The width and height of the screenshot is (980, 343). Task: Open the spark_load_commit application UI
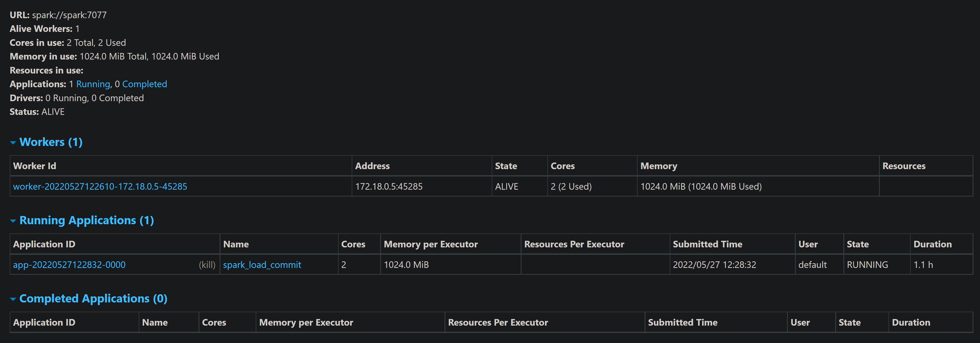tap(262, 265)
